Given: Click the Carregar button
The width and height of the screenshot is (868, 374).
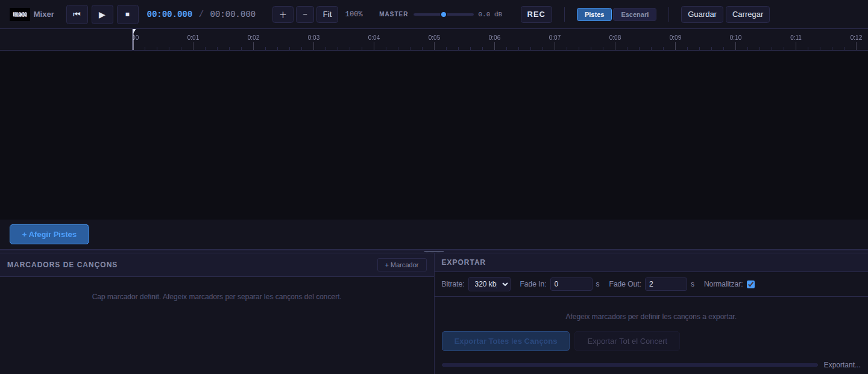Looking at the screenshot, I should pyautogui.click(x=747, y=14).
